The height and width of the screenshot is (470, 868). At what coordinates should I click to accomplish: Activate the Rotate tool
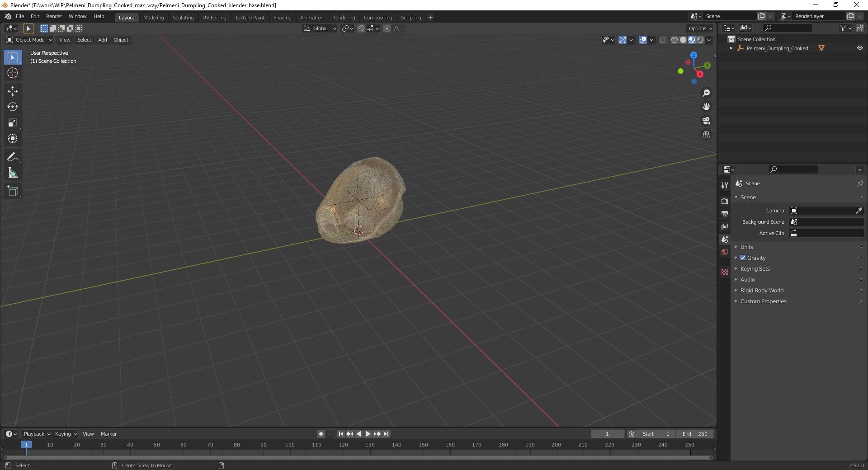tap(13, 107)
